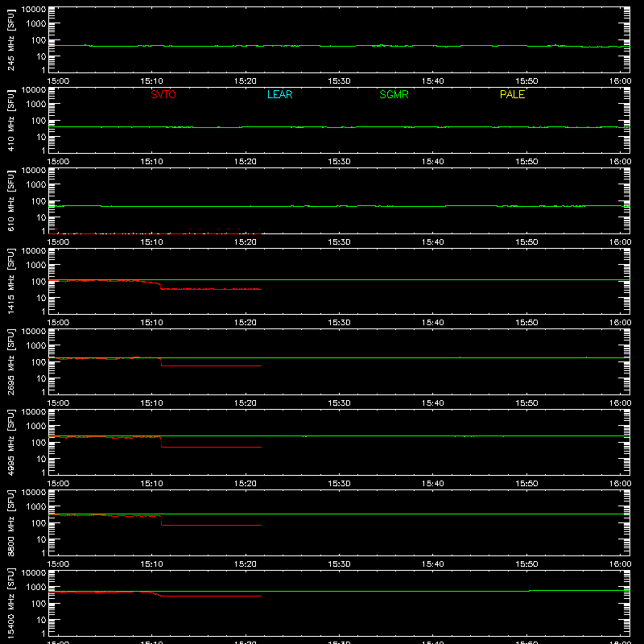Click the 1000 tick of the 4995 MHz plot

[x=36, y=427]
